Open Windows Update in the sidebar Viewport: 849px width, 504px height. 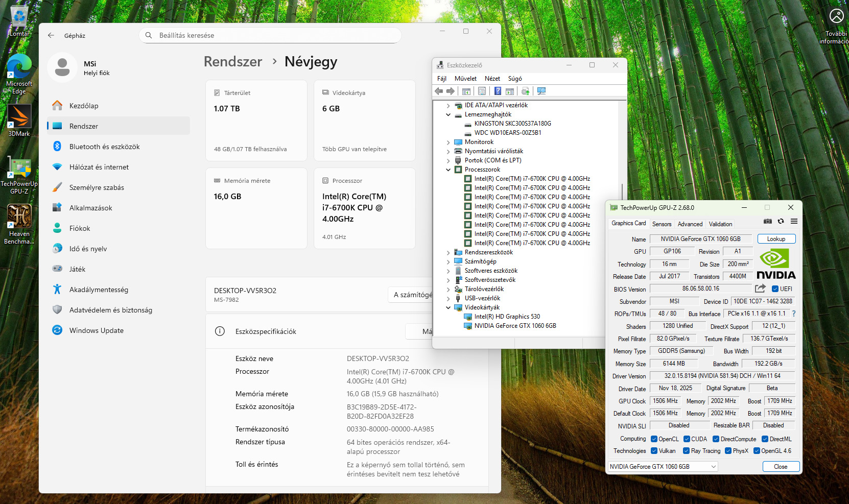(x=119, y=330)
